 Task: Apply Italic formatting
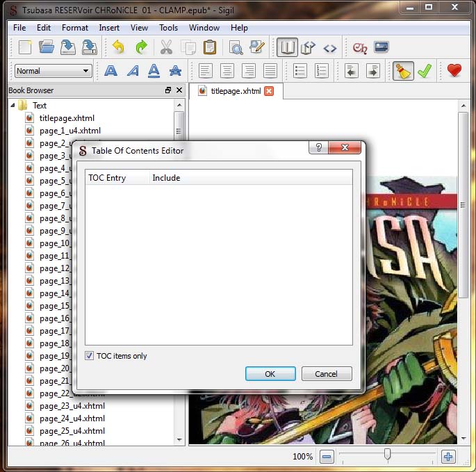click(x=133, y=71)
